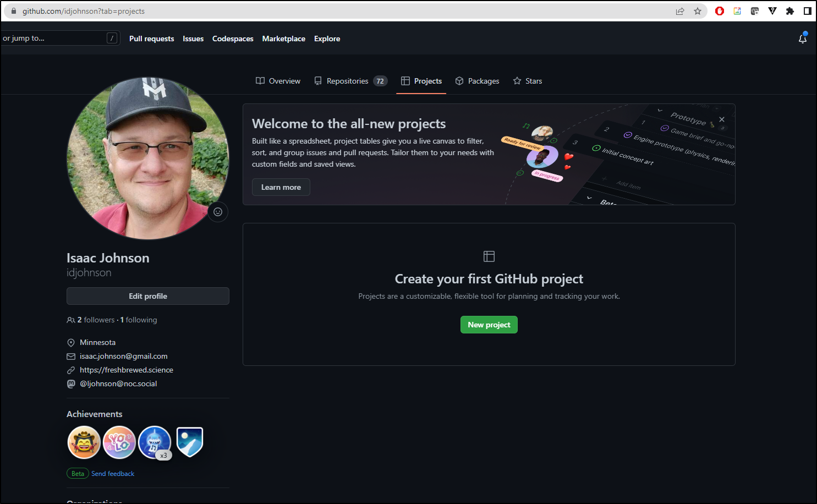This screenshot has height=504, width=817.
Task: Click the bookmark star in address bar
Action: tap(698, 11)
